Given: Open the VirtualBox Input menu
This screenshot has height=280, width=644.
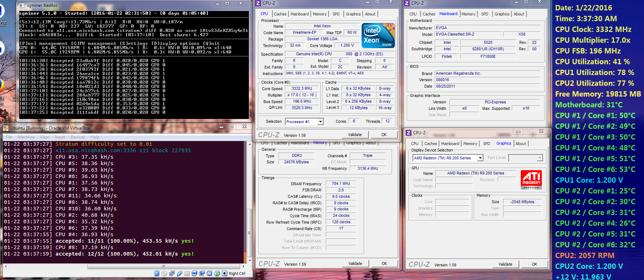Looking at the screenshot, I should (x=60, y=137).
